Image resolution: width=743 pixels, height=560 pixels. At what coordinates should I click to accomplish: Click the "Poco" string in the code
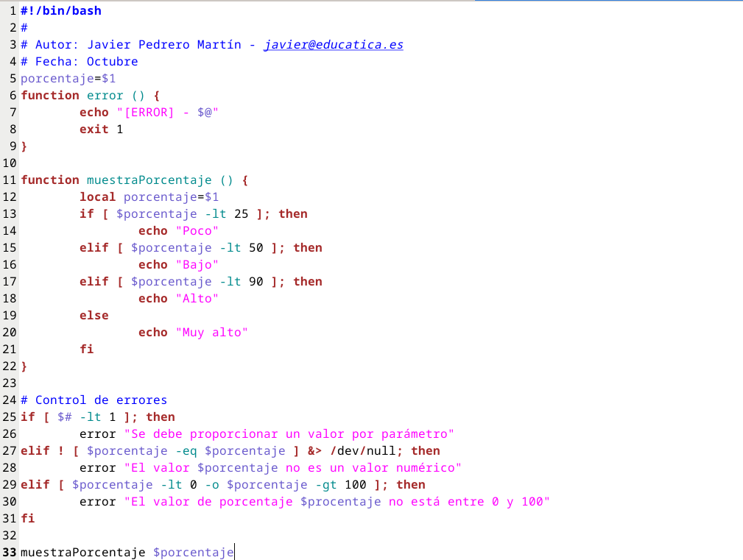pyautogui.click(x=197, y=231)
